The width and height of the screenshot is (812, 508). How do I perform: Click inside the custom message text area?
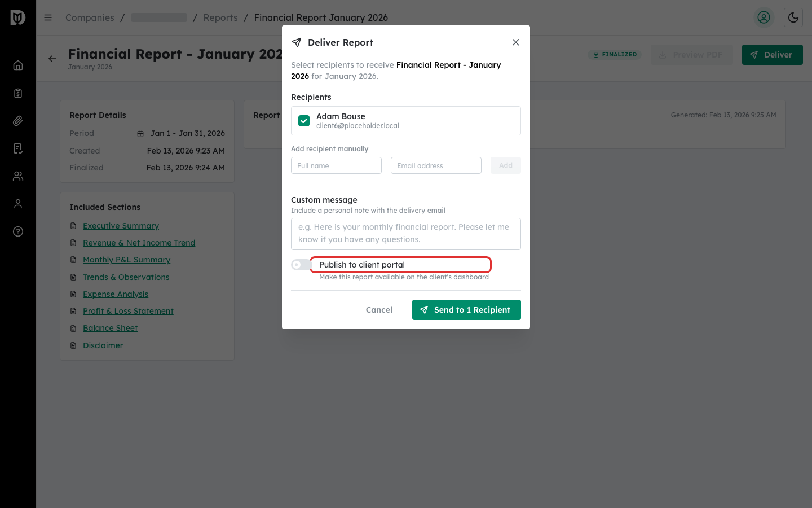pos(405,233)
